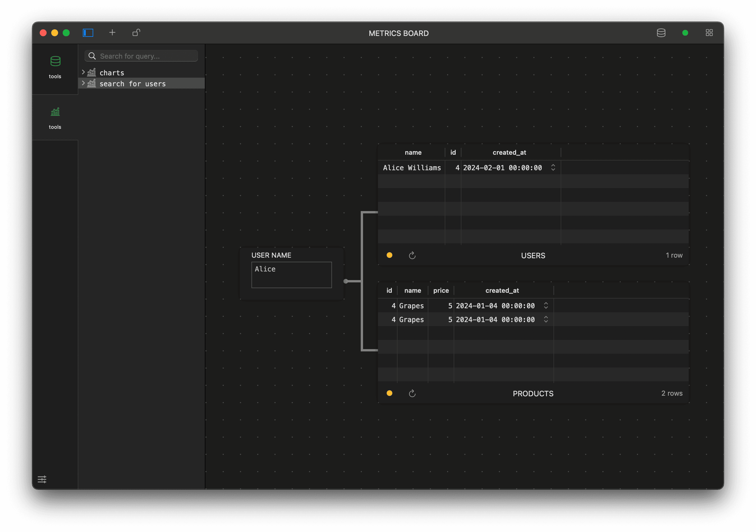This screenshot has width=756, height=532.
Task: Click PRODUCTS name column header
Action: (x=413, y=290)
